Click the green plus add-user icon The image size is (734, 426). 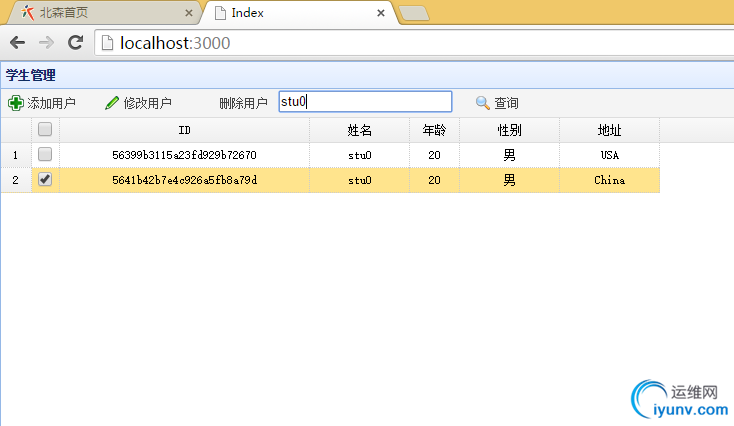[15, 103]
